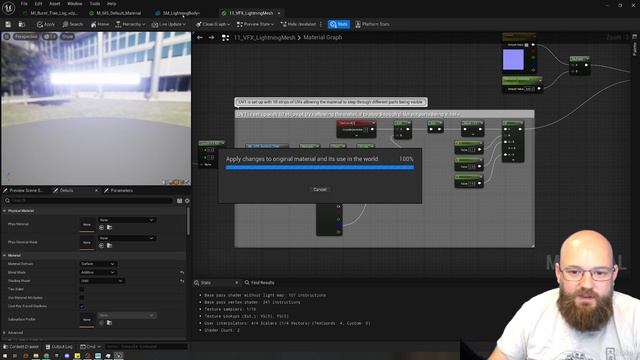Toggle the Cast Ray Traced Shadows checkbox
The height and width of the screenshot is (360, 640).
click(x=82, y=306)
